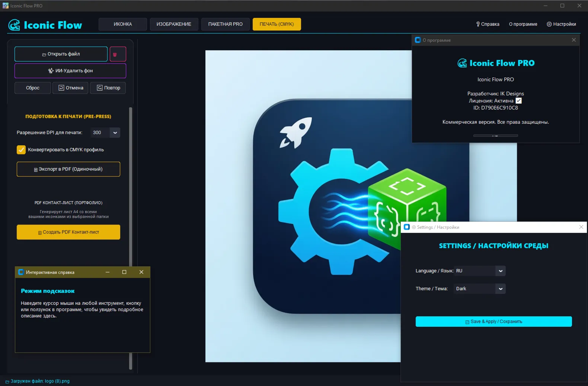
Task: Open the О программе menu item
Action: click(x=523, y=24)
